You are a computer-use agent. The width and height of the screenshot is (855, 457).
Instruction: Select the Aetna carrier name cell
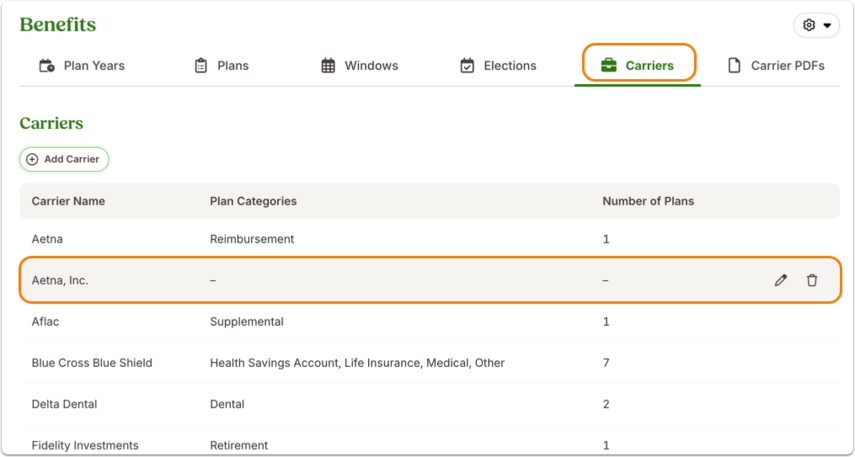click(x=47, y=239)
